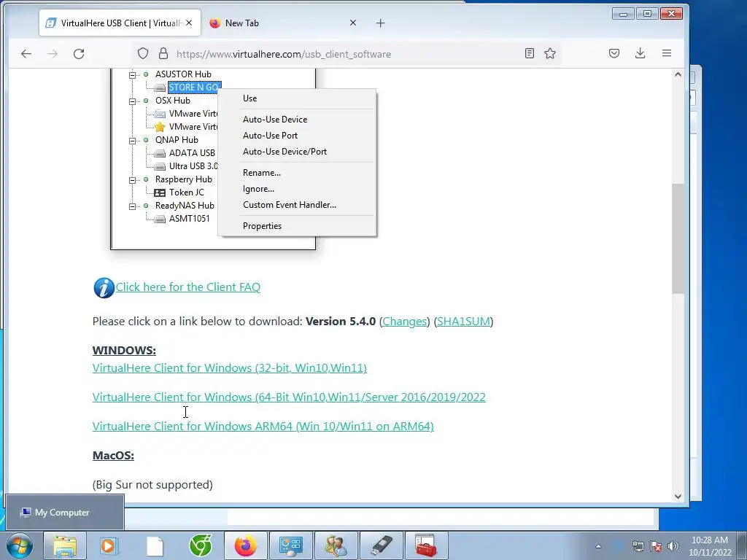The image size is (747, 560).
Task: Open the red toolbox taskbar icon
Action: (426, 545)
